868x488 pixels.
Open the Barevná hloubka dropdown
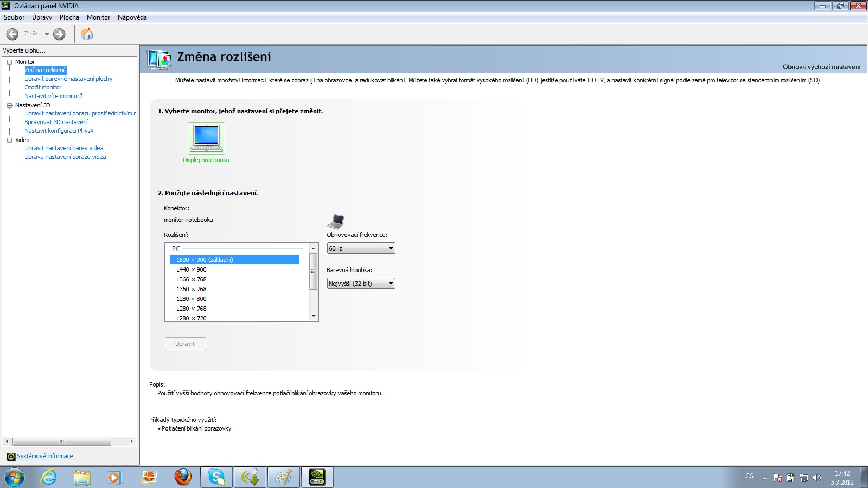[x=361, y=284]
